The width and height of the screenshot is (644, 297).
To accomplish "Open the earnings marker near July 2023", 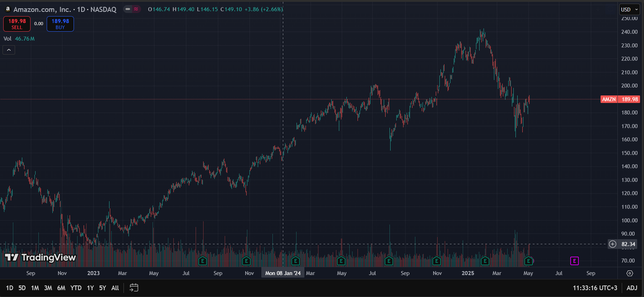I will point(202,261).
